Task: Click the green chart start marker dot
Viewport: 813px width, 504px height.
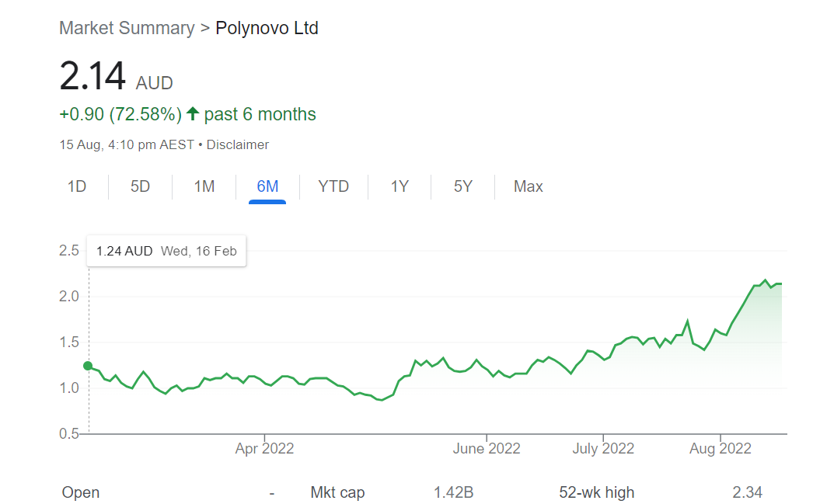Action: pos(88,366)
